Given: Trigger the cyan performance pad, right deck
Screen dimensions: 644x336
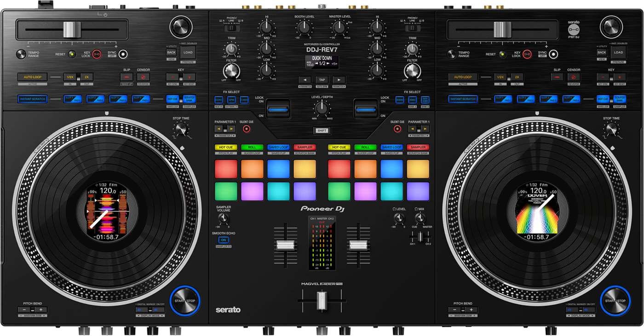Looking at the screenshot, I should pos(391,191).
